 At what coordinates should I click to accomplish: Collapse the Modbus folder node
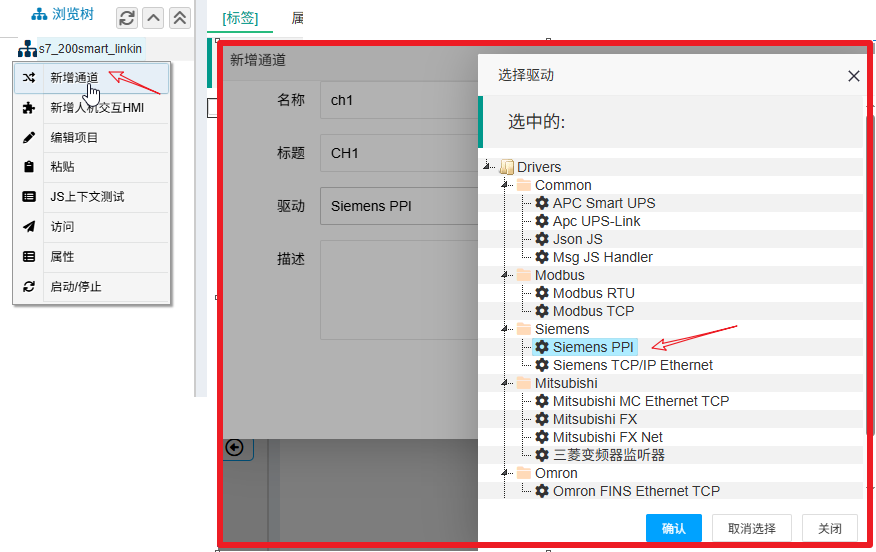[506, 274]
